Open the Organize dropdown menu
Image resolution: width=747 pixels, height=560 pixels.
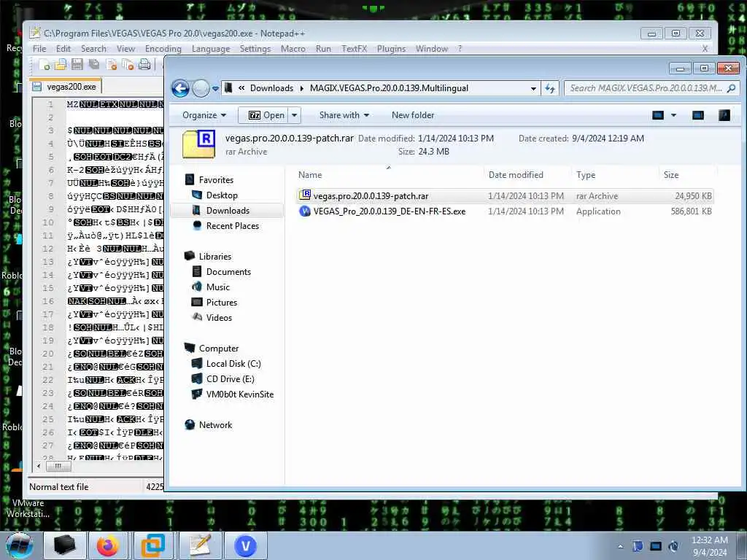[204, 115]
